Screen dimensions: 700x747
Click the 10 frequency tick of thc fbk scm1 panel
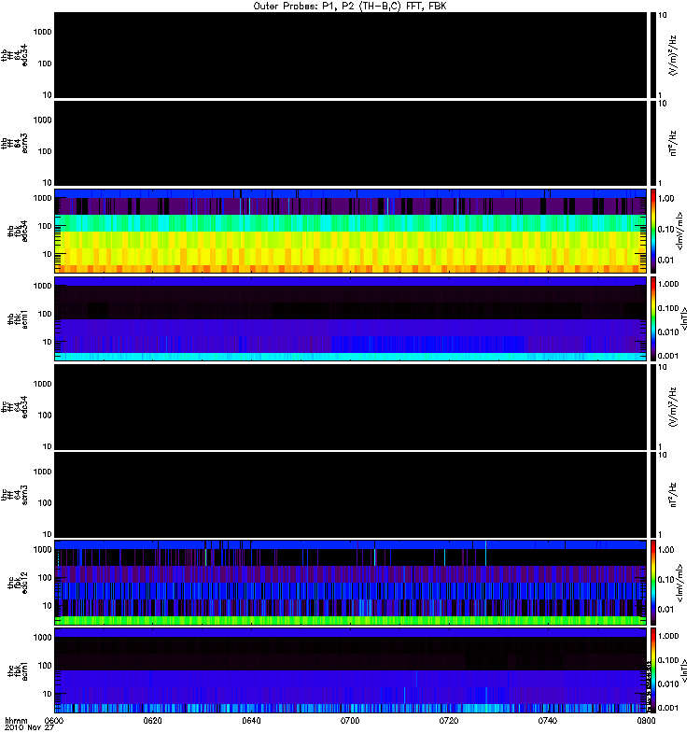[47, 694]
